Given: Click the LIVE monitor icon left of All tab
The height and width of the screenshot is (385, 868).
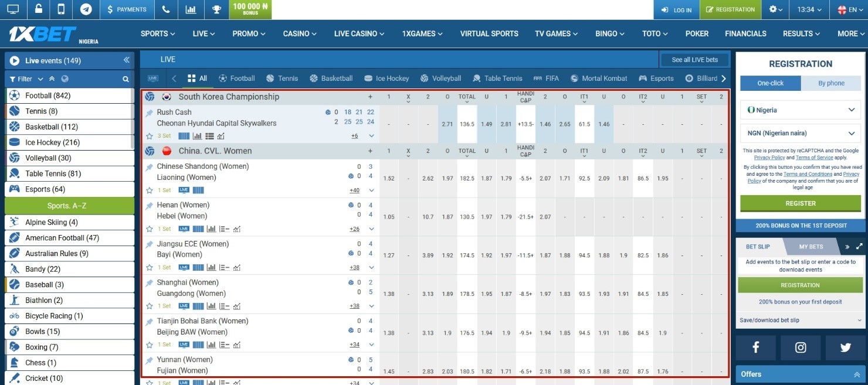Looking at the screenshot, I should point(153,79).
